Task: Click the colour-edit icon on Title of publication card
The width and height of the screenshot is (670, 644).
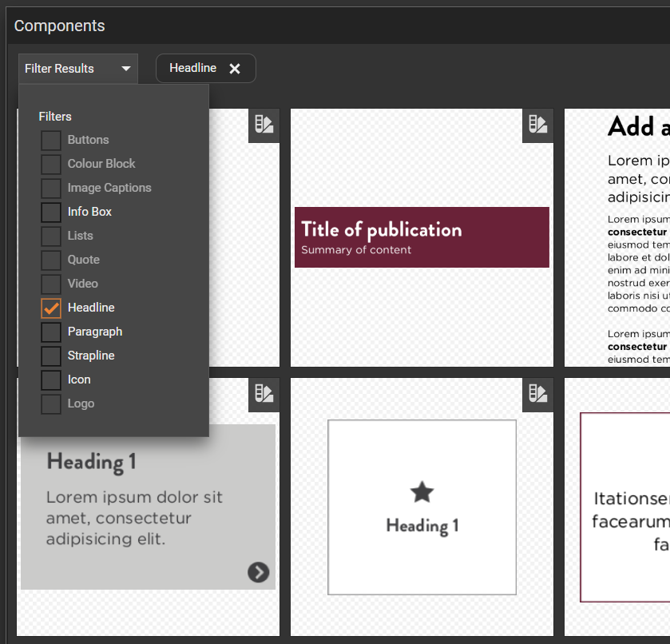Action: click(x=537, y=125)
